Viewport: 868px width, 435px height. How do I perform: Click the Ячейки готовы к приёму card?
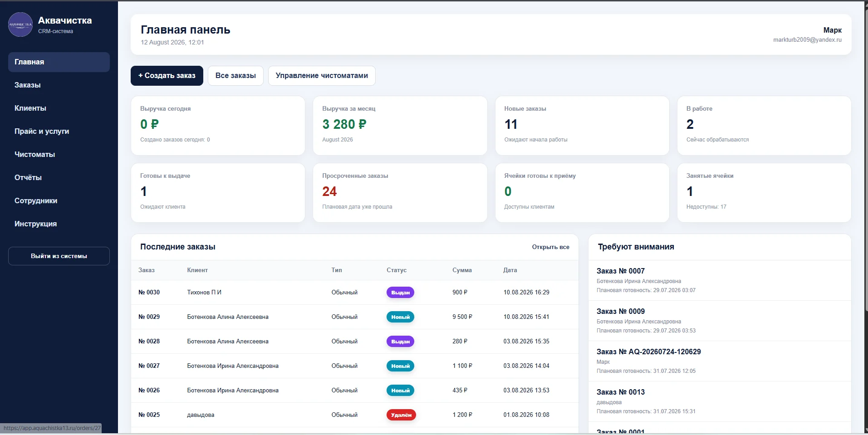(x=582, y=193)
